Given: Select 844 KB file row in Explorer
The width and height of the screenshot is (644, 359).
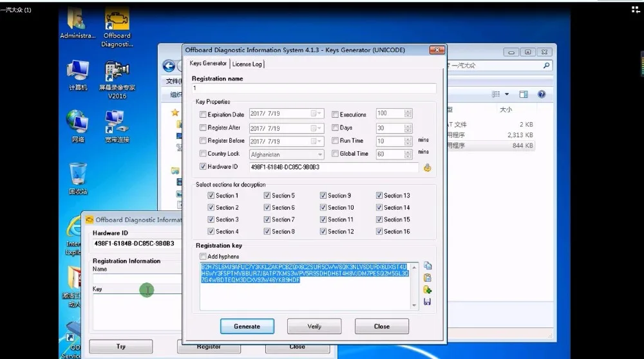Looking at the screenshot, I should pyautogui.click(x=491, y=145).
